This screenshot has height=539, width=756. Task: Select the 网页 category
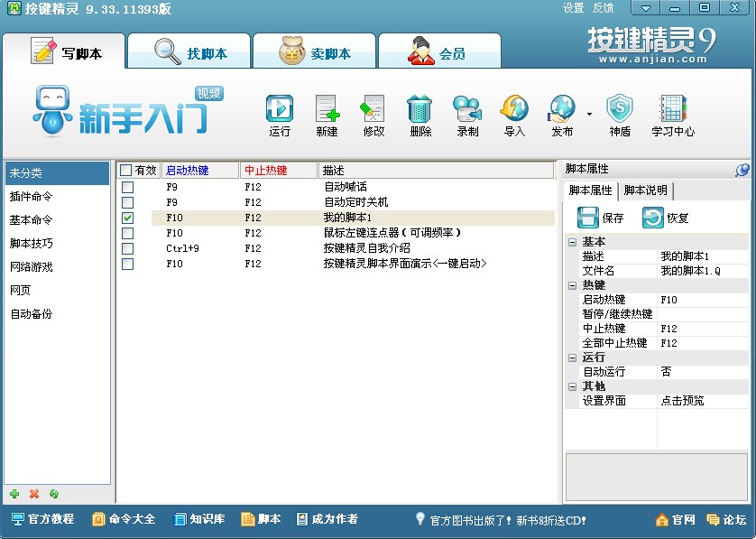(x=57, y=290)
